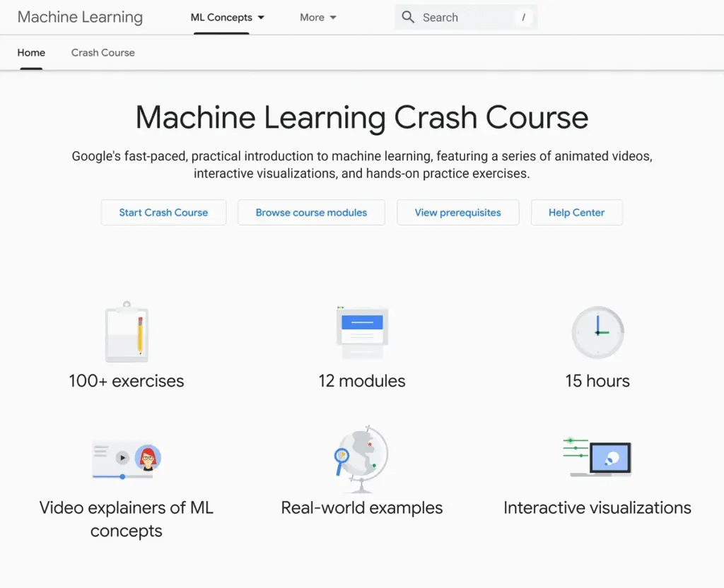Click the globe real-world examples icon

(361, 459)
